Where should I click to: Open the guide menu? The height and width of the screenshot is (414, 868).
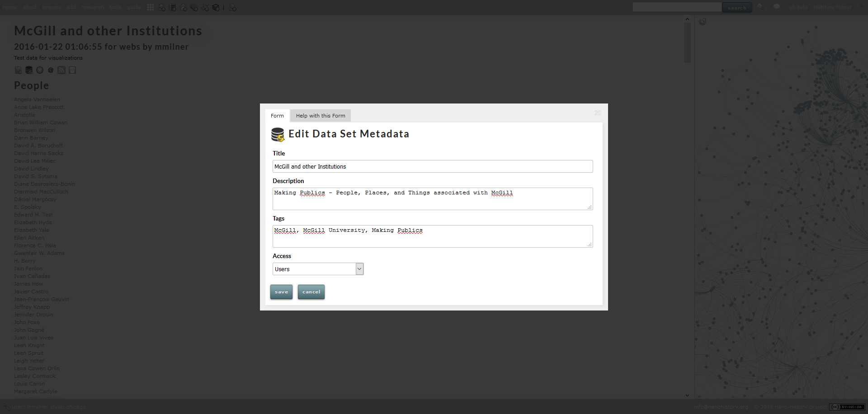point(134,7)
